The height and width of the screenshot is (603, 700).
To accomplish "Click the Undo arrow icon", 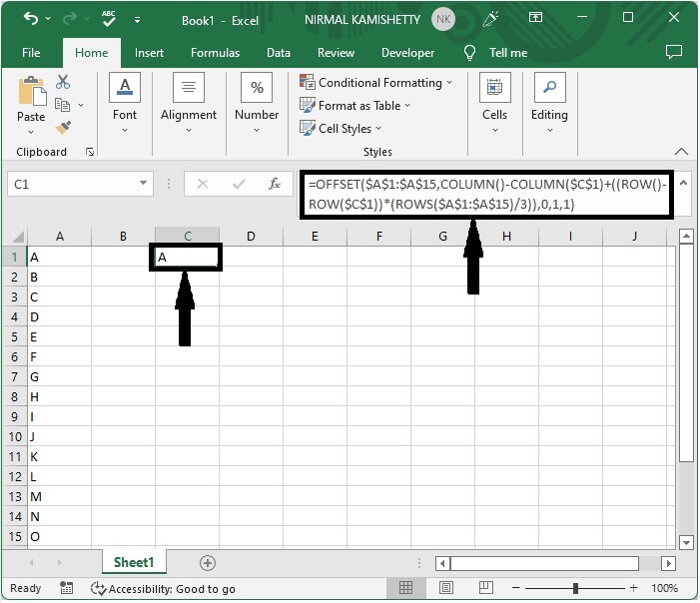I will [31, 19].
